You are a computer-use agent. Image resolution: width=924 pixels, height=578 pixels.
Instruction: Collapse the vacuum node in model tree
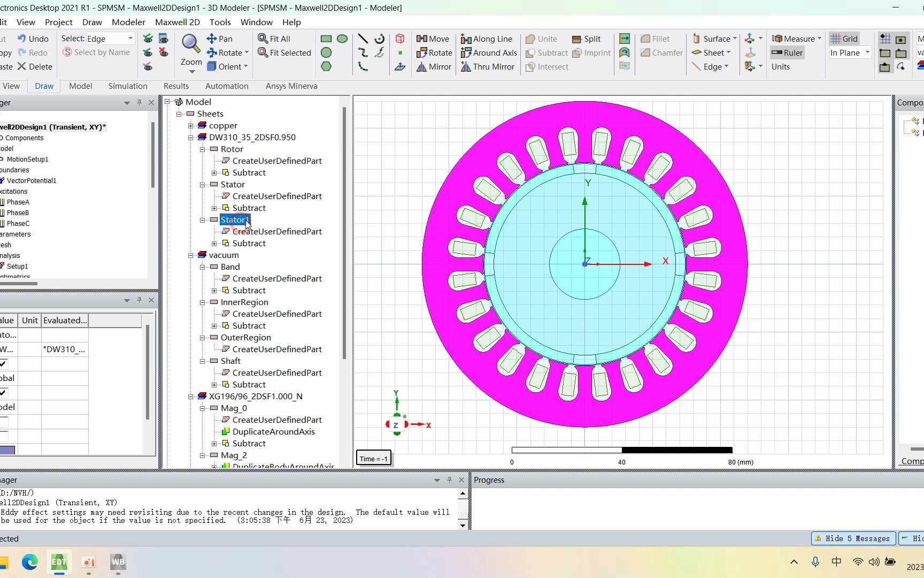tap(191, 255)
